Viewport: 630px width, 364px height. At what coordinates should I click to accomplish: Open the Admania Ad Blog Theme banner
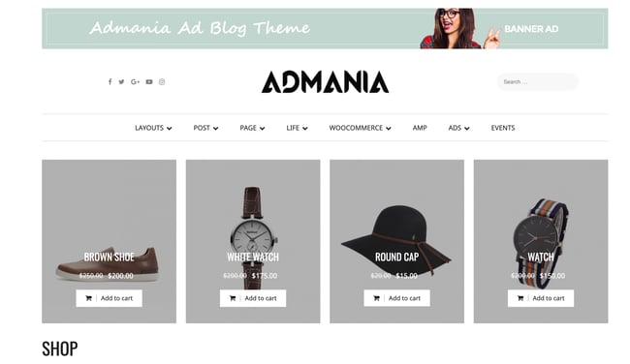(325, 28)
